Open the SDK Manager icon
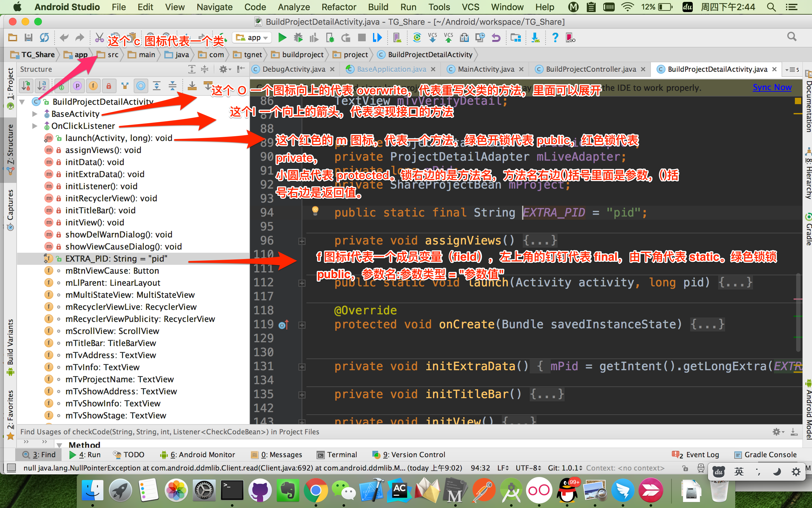This screenshot has width=812, height=508. point(535,37)
